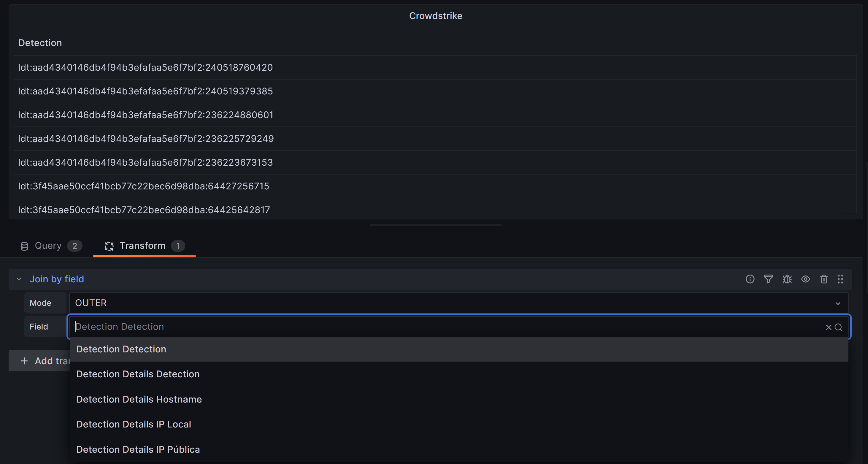
Task: Select Detection Details IP Local option
Action: (x=134, y=424)
